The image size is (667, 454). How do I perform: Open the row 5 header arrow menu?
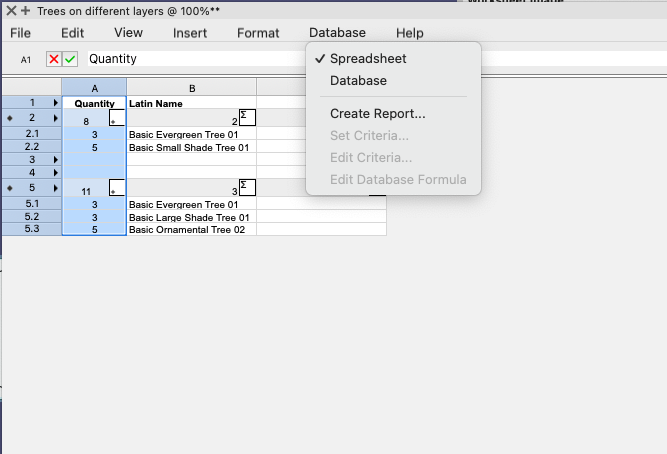tap(54, 188)
